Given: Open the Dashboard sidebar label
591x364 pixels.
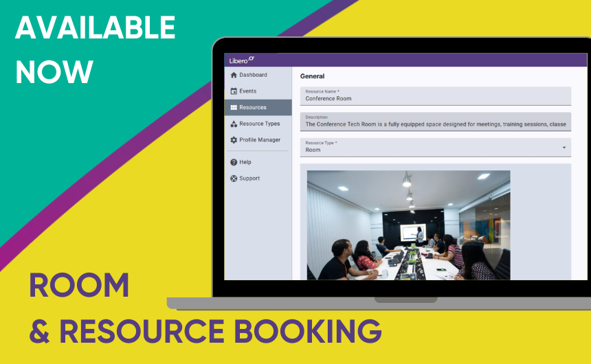Looking at the screenshot, I should [x=253, y=75].
